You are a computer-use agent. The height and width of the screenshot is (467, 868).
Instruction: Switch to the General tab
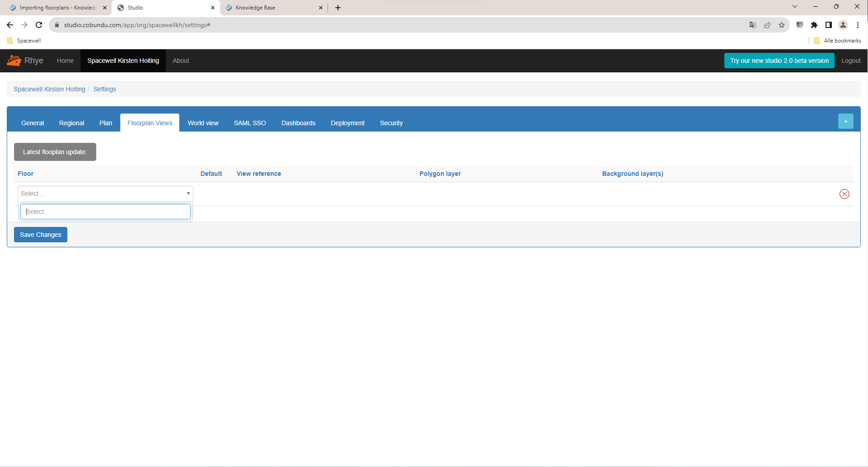33,123
